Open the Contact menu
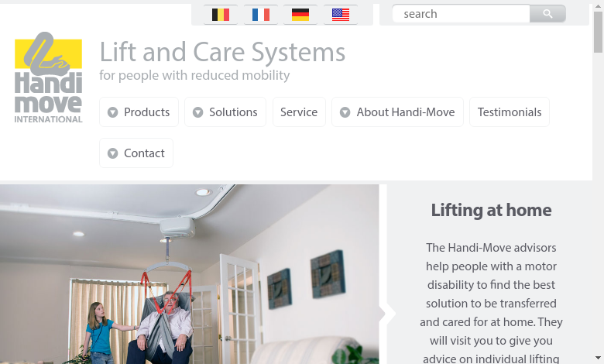The image size is (604, 364). (x=136, y=153)
